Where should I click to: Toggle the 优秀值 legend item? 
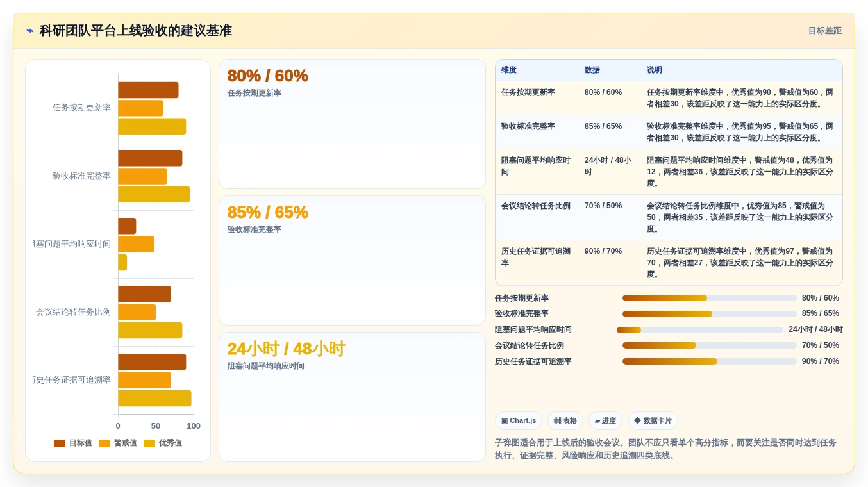point(163,443)
